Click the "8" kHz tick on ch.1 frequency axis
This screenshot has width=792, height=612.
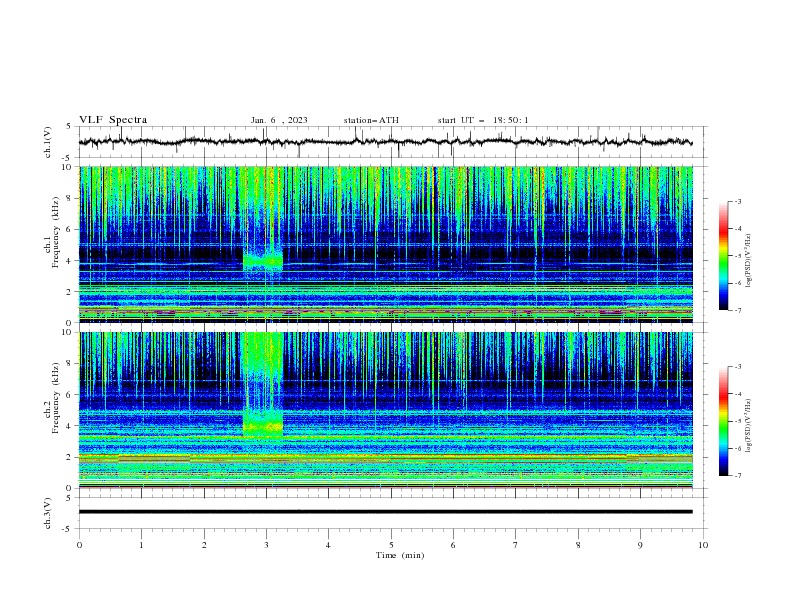[x=70, y=198]
